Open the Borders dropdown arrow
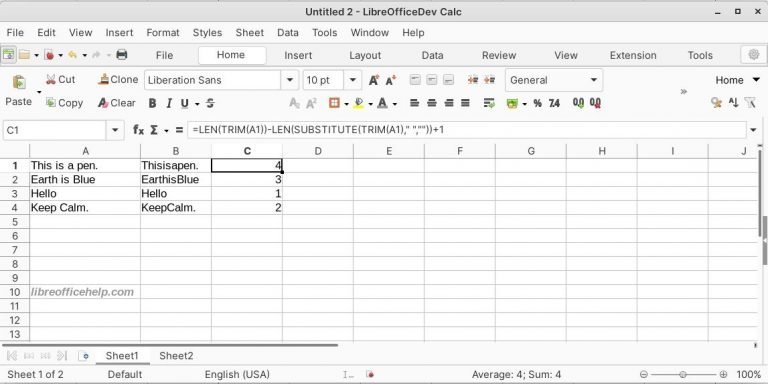 (x=346, y=104)
